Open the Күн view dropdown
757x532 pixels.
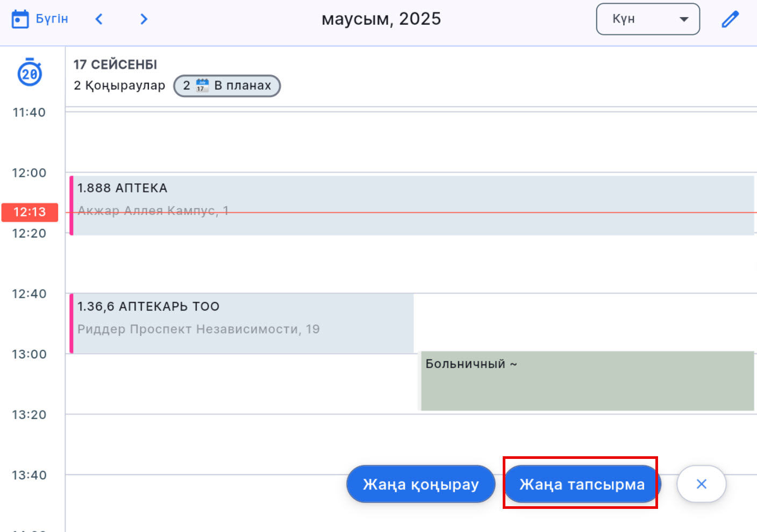pyautogui.click(x=647, y=19)
